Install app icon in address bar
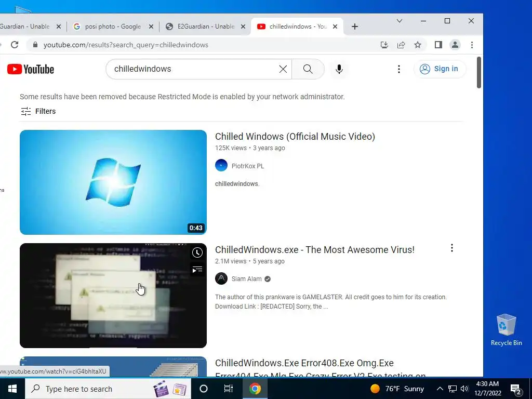Viewport: 532px width, 399px height. pos(384,45)
